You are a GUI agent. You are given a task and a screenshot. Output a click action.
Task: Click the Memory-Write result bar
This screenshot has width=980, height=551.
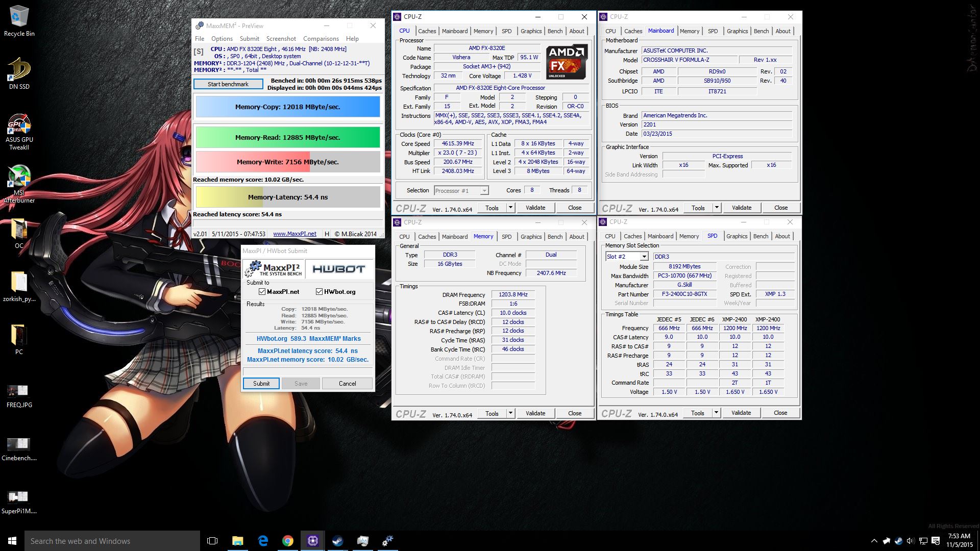point(288,162)
